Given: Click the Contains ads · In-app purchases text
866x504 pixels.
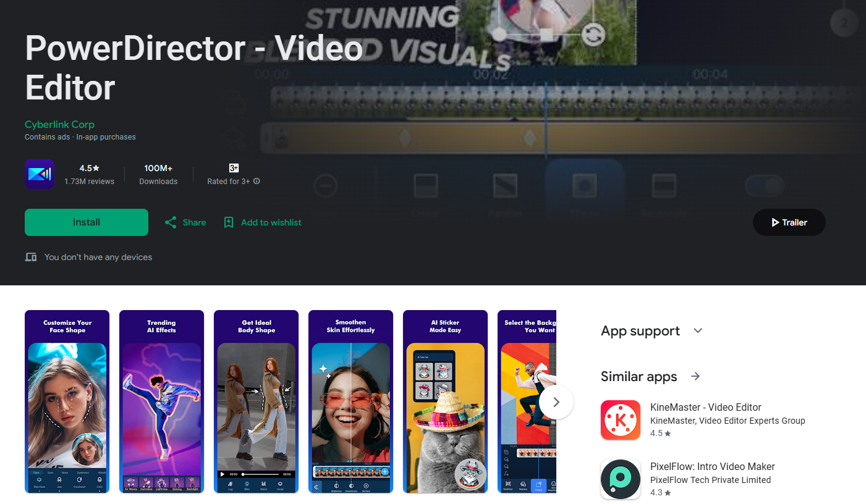Looking at the screenshot, I should [x=80, y=137].
